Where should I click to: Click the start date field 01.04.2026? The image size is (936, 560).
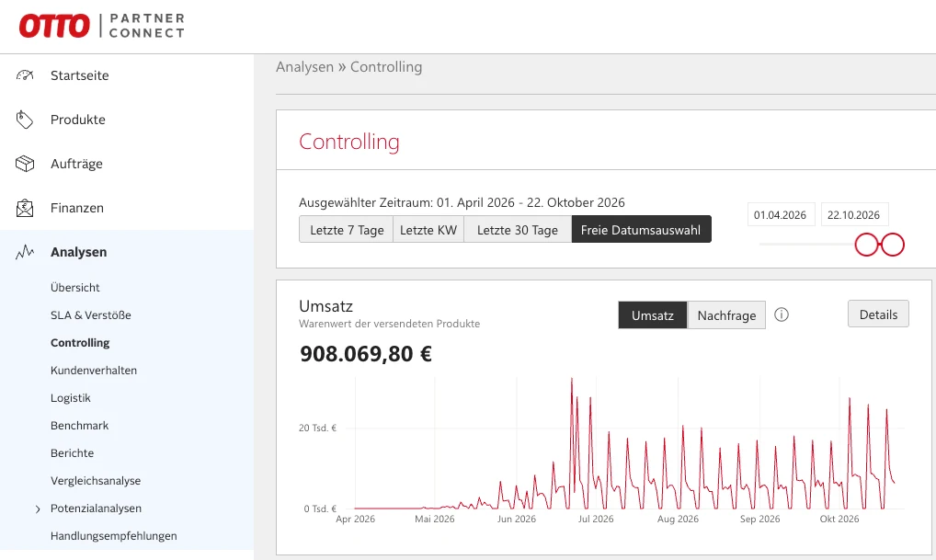[x=781, y=215]
